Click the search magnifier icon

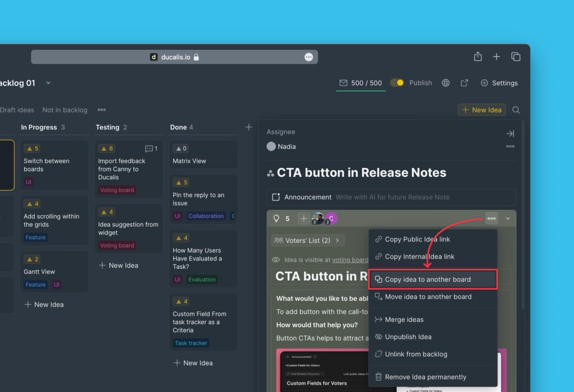pos(516,110)
